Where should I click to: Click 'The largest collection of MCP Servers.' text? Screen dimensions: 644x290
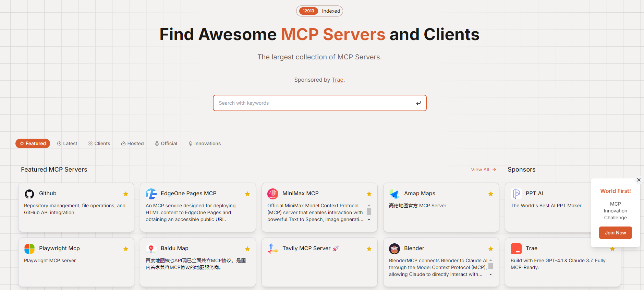pyautogui.click(x=319, y=57)
